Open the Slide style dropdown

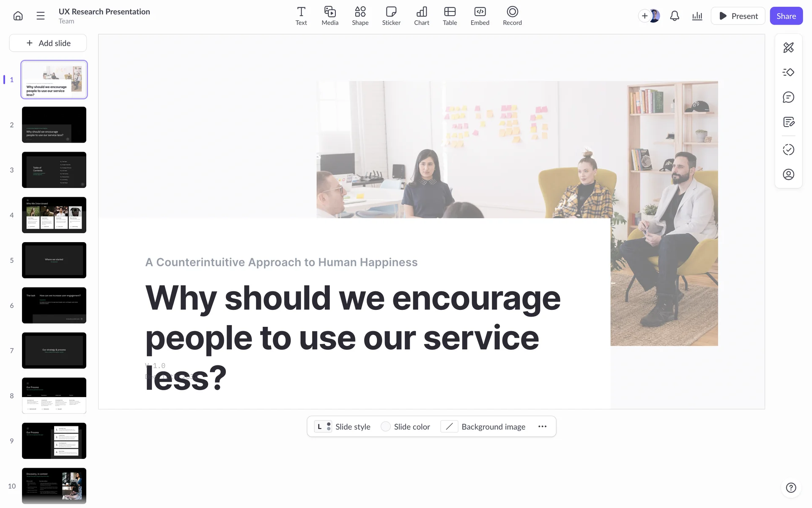(343, 427)
